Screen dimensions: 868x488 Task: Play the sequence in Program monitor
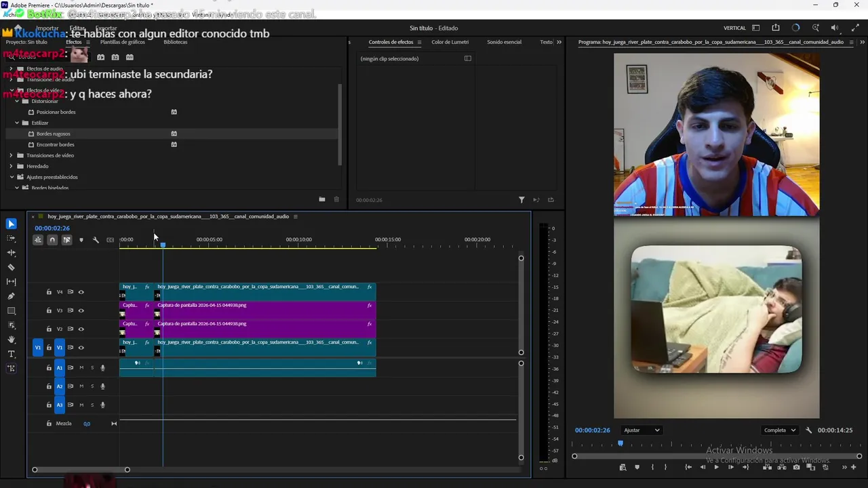pyautogui.click(x=716, y=467)
